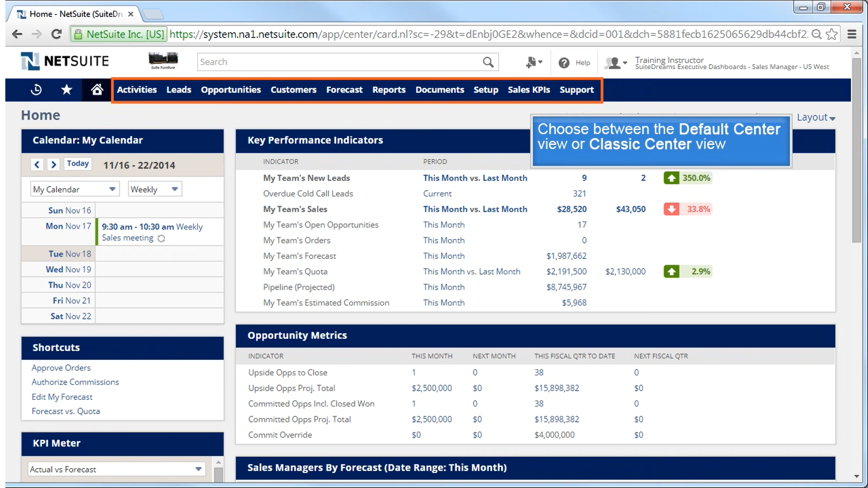This screenshot has width=868, height=488.
Task: Click the KPI Meter scroll up arrow
Action: pos(218,462)
